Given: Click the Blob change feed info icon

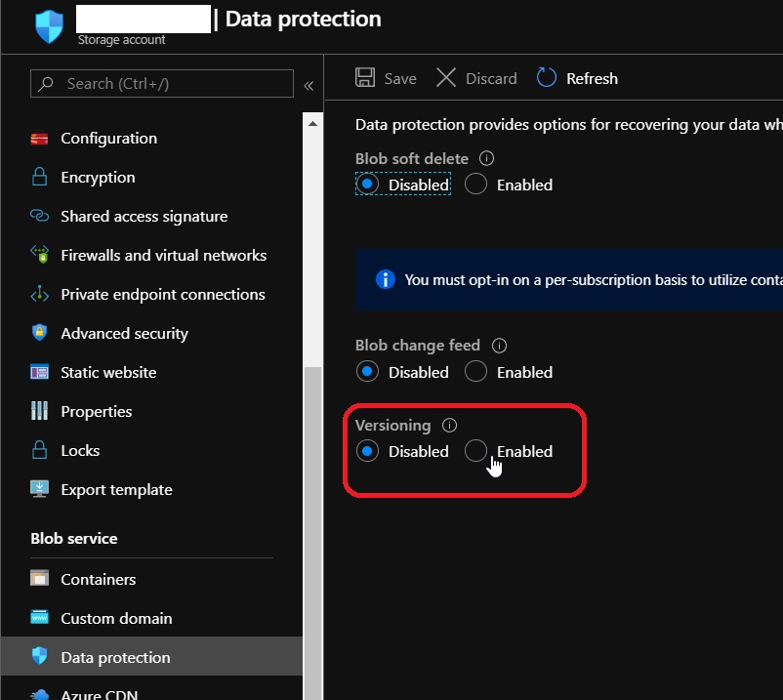Looking at the screenshot, I should tap(499, 346).
